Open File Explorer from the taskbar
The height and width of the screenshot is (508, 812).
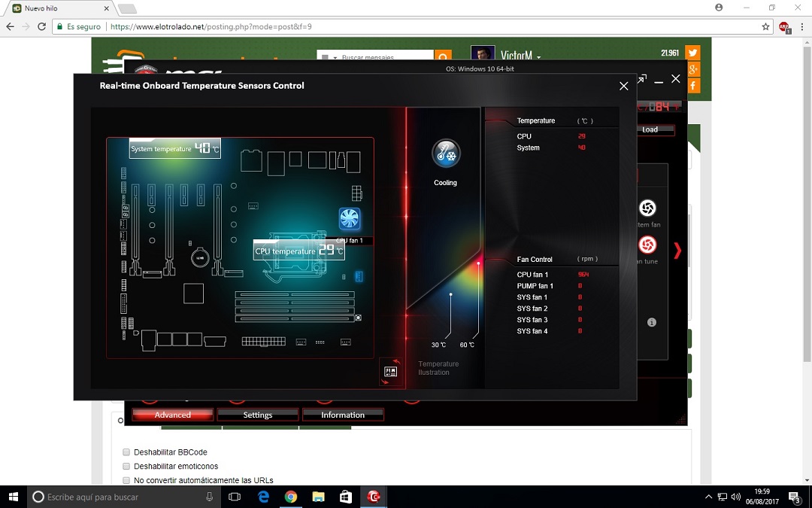click(318, 497)
